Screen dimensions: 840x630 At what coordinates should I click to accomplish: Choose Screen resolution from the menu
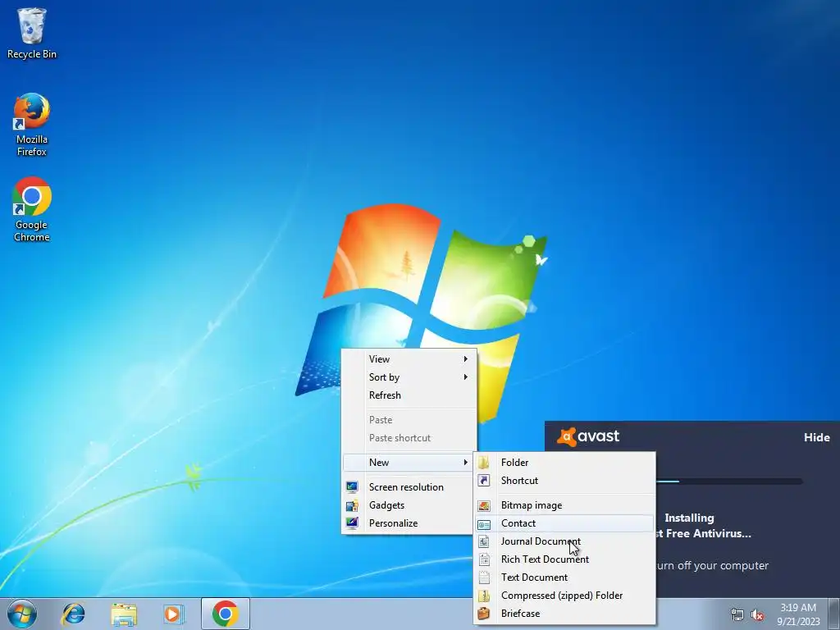click(409, 487)
